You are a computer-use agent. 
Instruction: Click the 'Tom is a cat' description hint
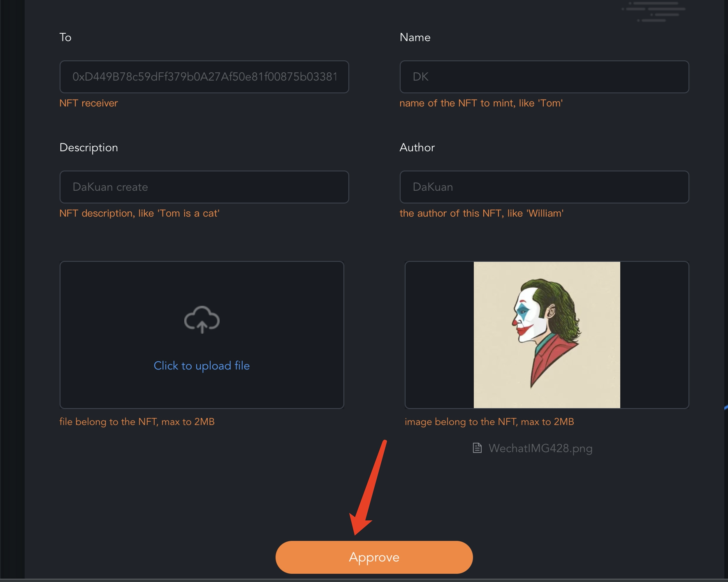pyautogui.click(x=139, y=213)
